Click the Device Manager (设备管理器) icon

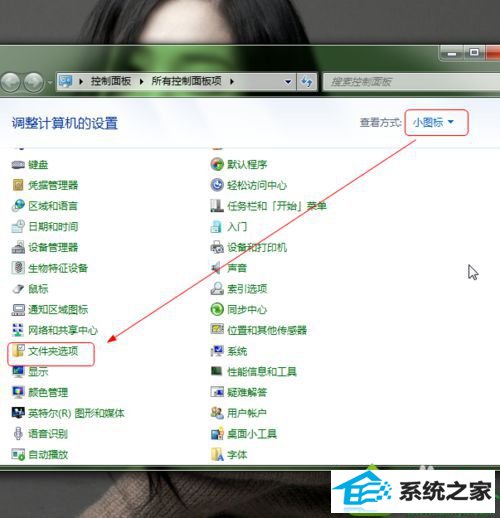tap(18, 247)
